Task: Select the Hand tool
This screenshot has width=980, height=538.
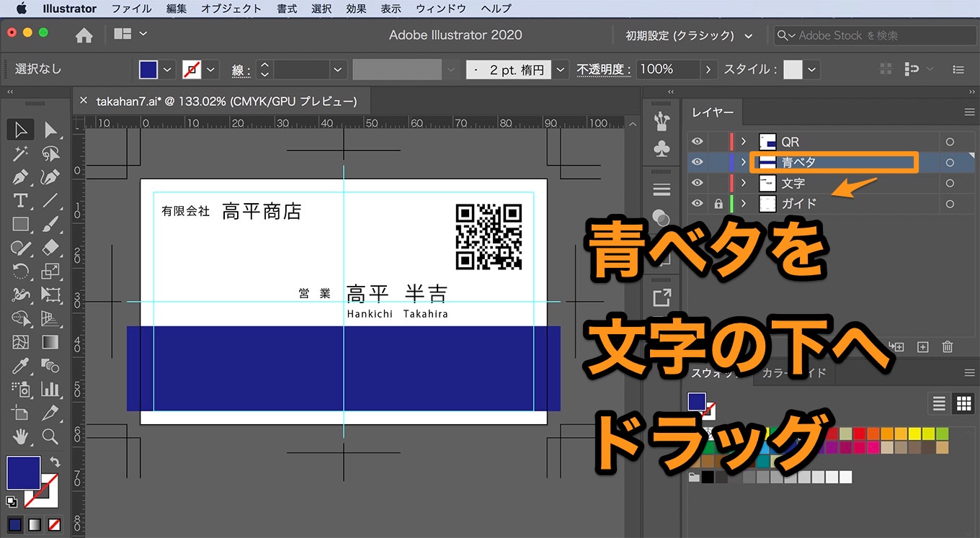Action: coord(20,436)
